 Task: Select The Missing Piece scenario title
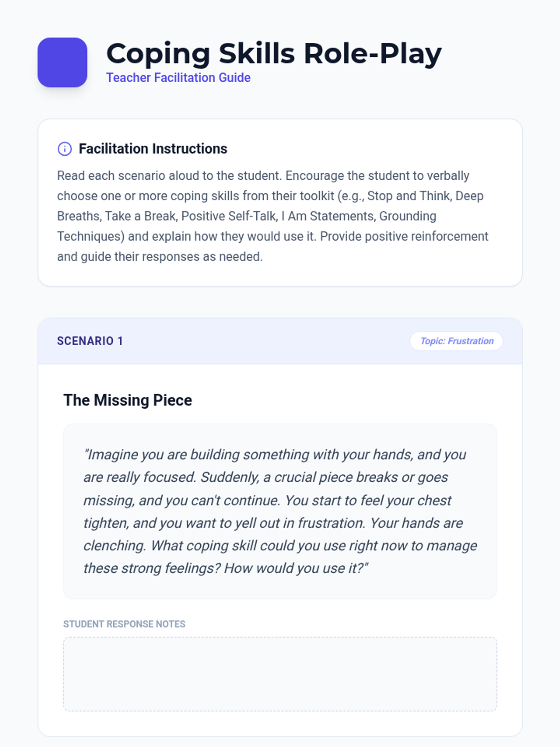click(128, 401)
